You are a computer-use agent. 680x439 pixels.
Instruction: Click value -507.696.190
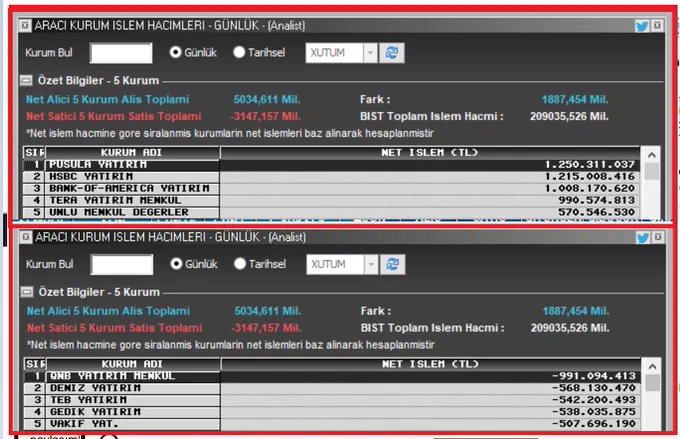pos(594,424)
